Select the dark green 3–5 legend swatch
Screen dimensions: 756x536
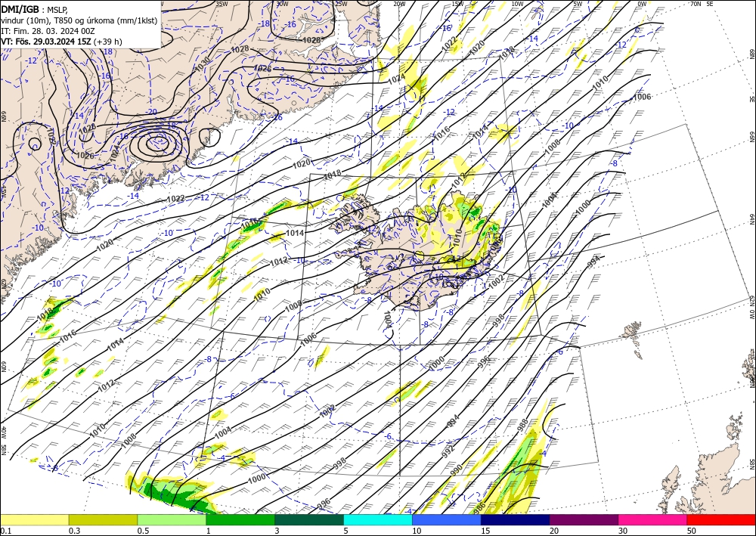click(309, 519)
